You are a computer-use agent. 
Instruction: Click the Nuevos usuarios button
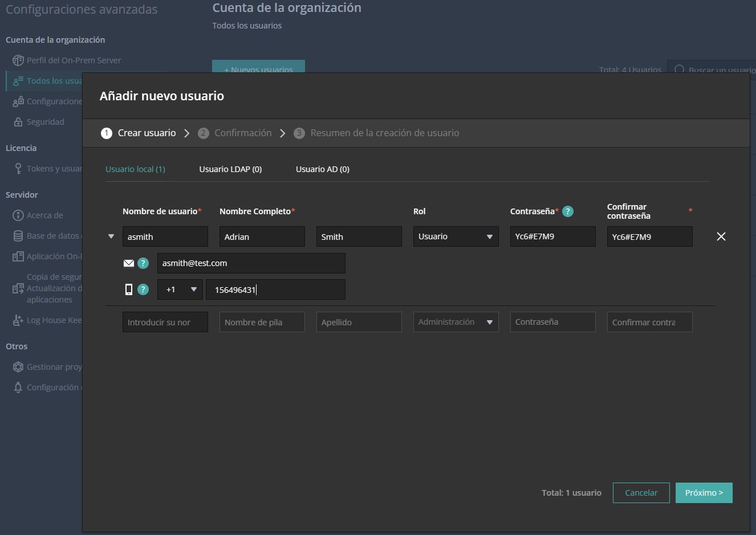pos(258,67)
